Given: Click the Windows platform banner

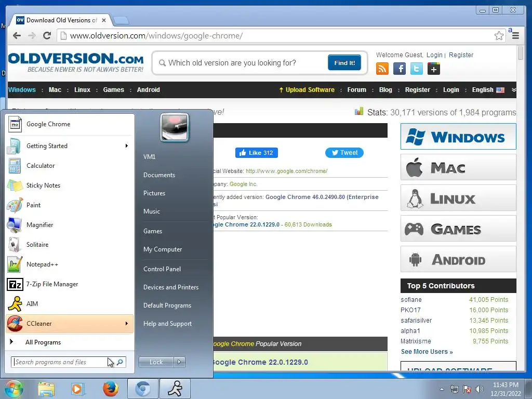Looking at the screenshot, I should 458,137.
